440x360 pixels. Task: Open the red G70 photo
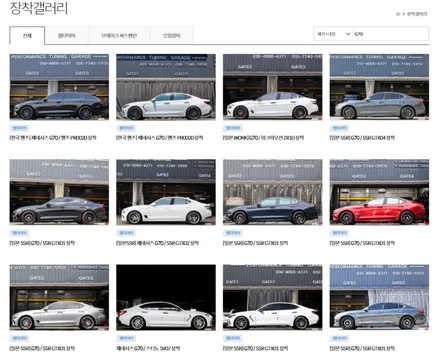[379, 192]
